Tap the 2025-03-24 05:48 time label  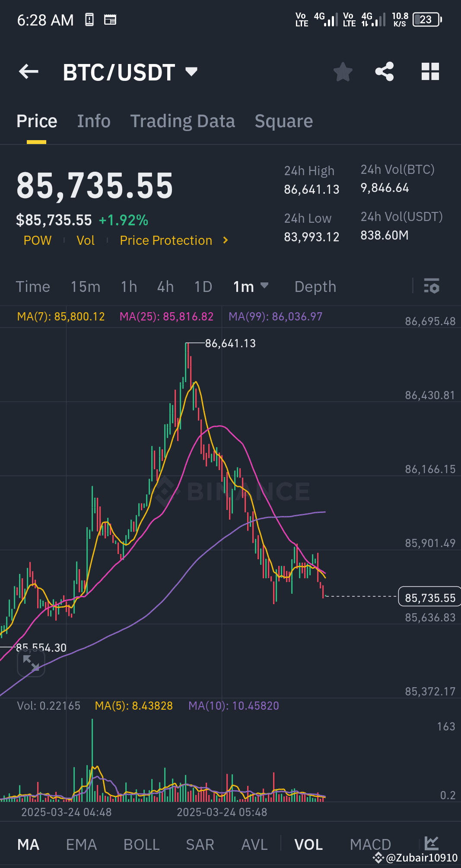pyautogui.click(x=222, y=812)
